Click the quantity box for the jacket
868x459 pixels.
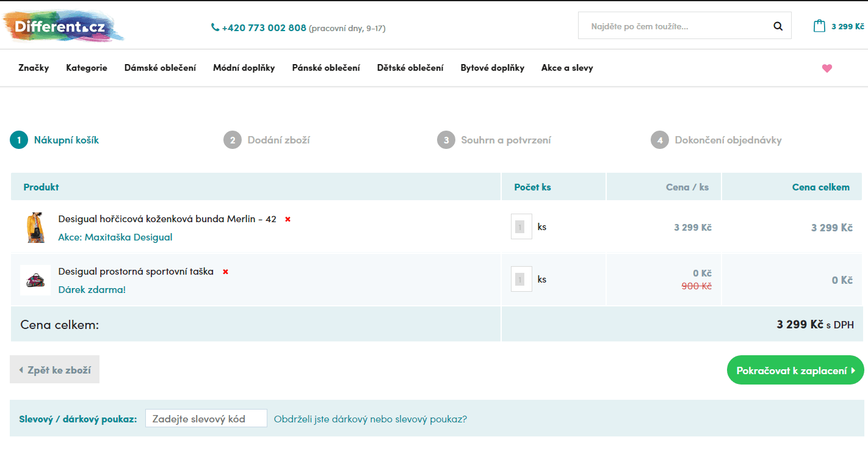(521, 226)
